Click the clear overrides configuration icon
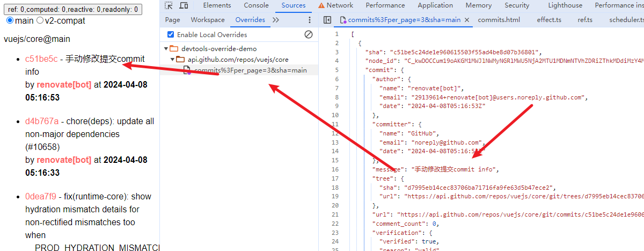644x251 pixels. (309, 34)
